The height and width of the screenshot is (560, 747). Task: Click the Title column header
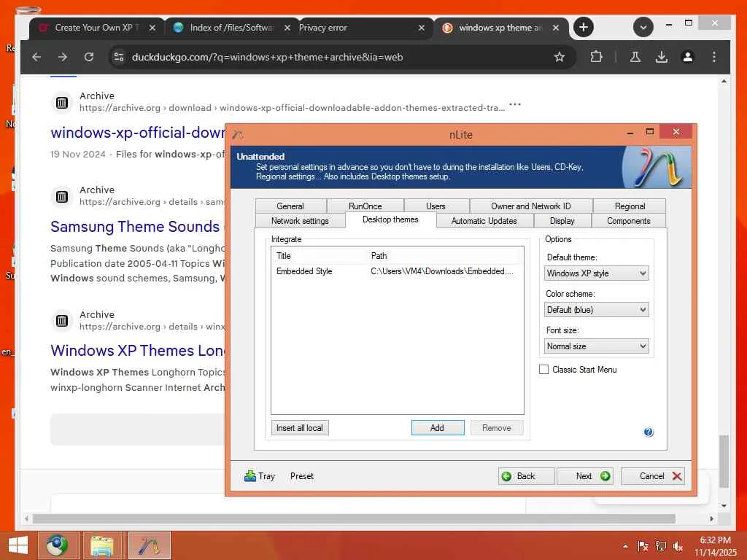pos(320,256)
